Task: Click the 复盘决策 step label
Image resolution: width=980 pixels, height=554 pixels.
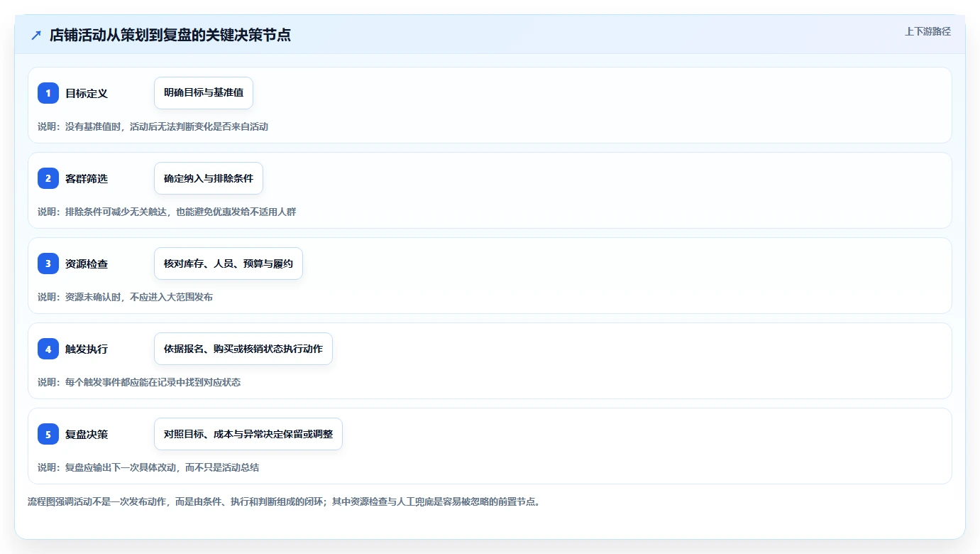Action: pyautogui.click(x=87, y=434)
